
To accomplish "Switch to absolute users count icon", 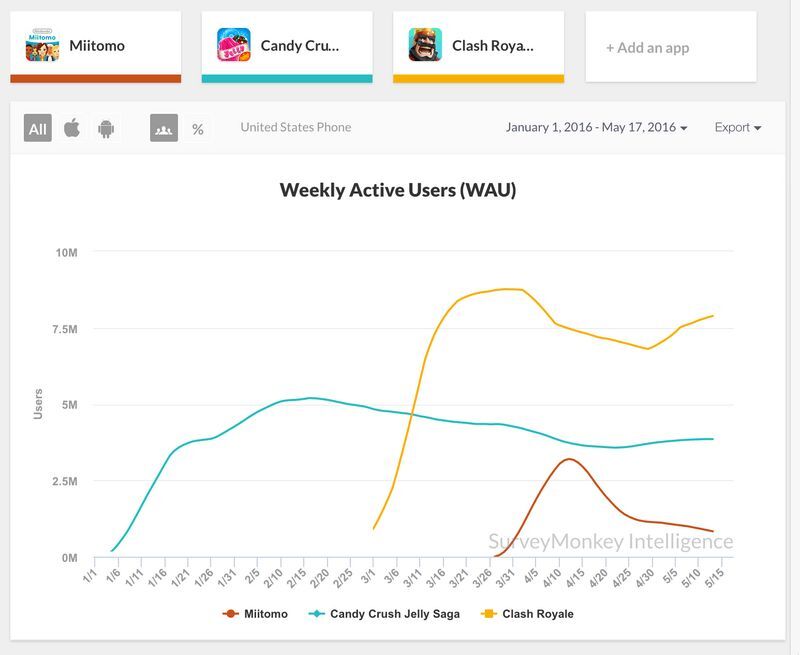I will point(164,128).
